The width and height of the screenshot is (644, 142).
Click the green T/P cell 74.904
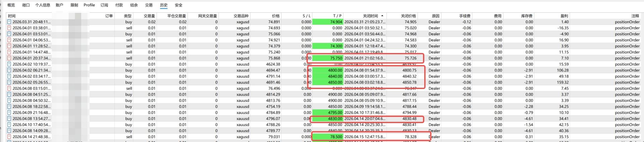328,22
